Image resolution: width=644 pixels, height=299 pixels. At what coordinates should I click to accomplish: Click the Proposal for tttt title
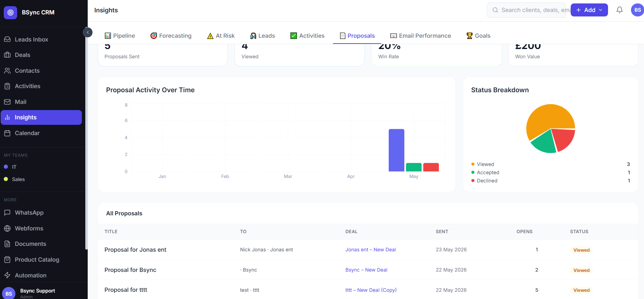[x=126, y=290]
